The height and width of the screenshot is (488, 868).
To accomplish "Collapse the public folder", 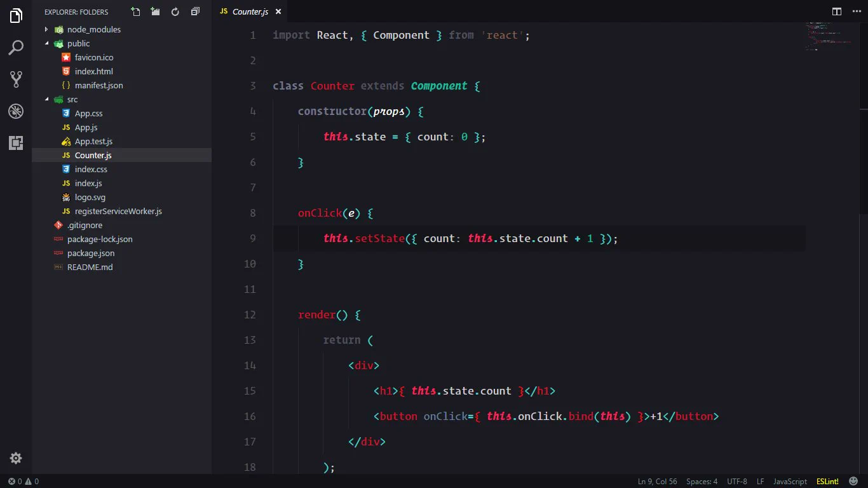I will pos(121,43).
